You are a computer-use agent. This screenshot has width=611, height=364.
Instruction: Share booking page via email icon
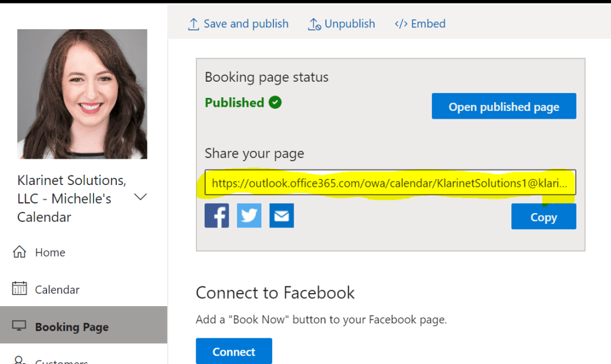coord(281,215)
